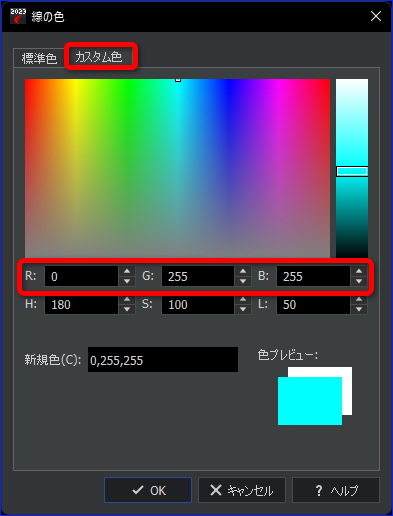Image resolution: width=393 pixels, height=516 pixels.
Task: Decrease the G value with down arrow
Action: tap(243, 281)
